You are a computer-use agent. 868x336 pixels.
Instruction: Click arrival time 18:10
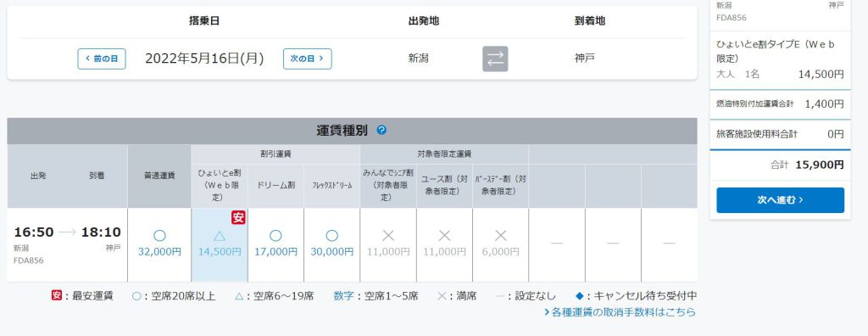pos(101,232)
